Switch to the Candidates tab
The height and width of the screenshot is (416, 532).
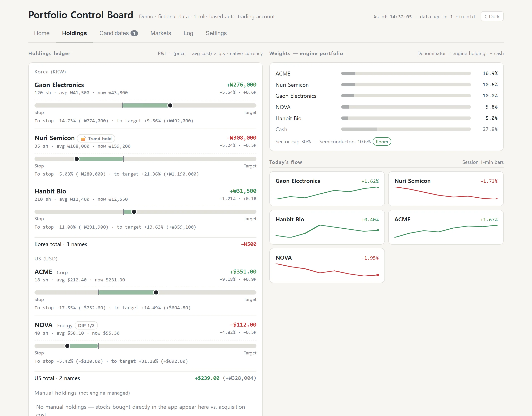pyautogui.click(x=118, y=33)
